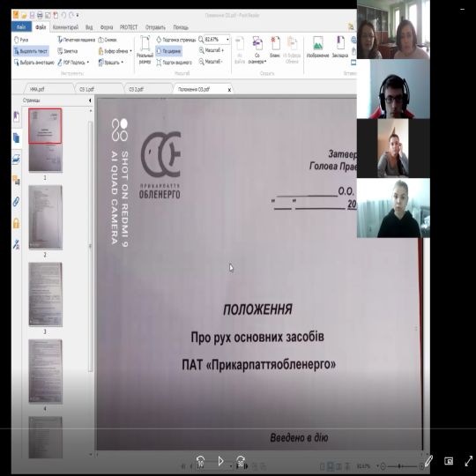This screenshot has width=476, height=476.
Task: Skip back 10 seconds
Action: pyautogui.click(x=200, y=461)
